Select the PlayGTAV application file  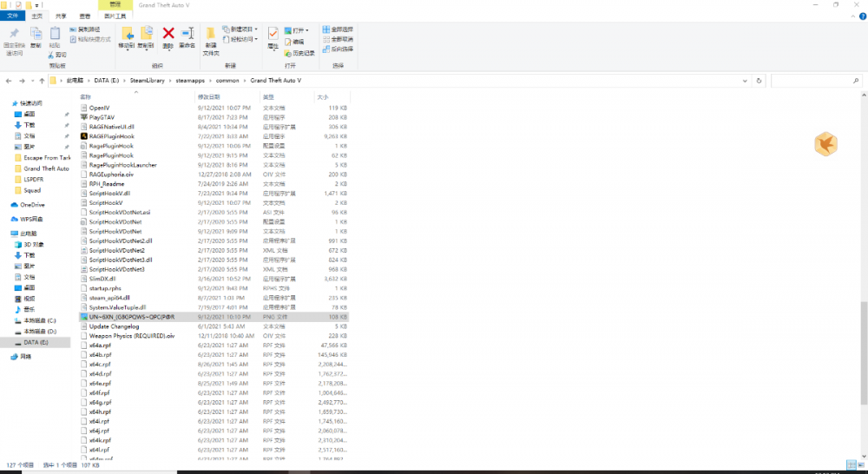point(102,117)
